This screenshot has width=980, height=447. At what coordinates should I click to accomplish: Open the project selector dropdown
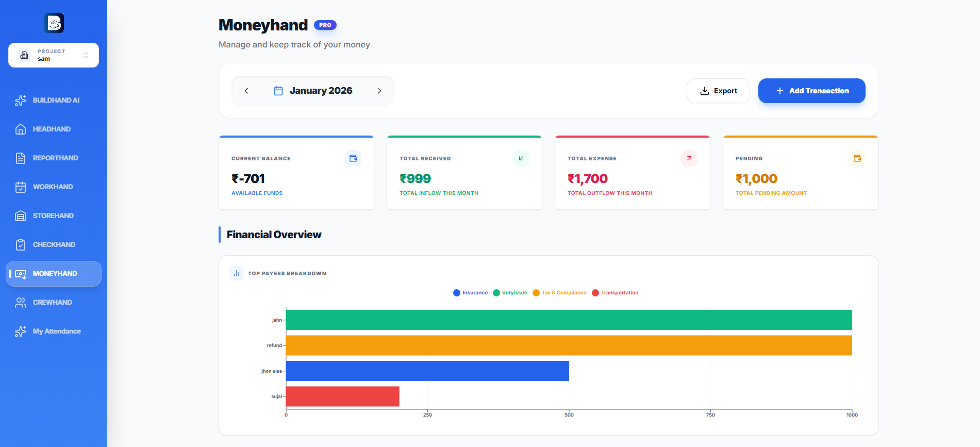(54, 55)
